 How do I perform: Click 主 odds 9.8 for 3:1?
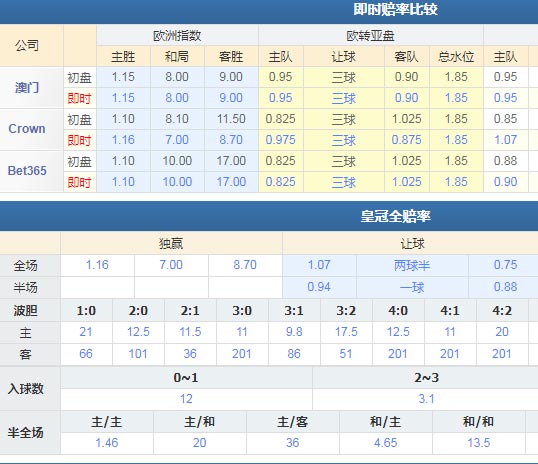click(294, 332)
